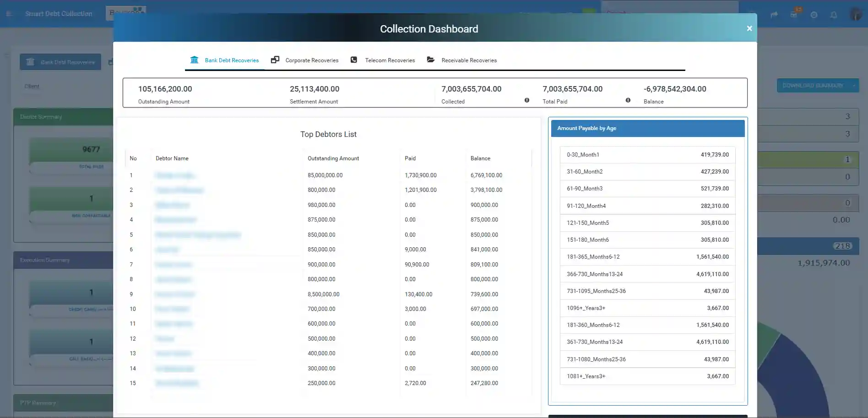Switch to Bank Debt Recoveries tab
This screenshot has height=418, width=868.
(225, 60)
